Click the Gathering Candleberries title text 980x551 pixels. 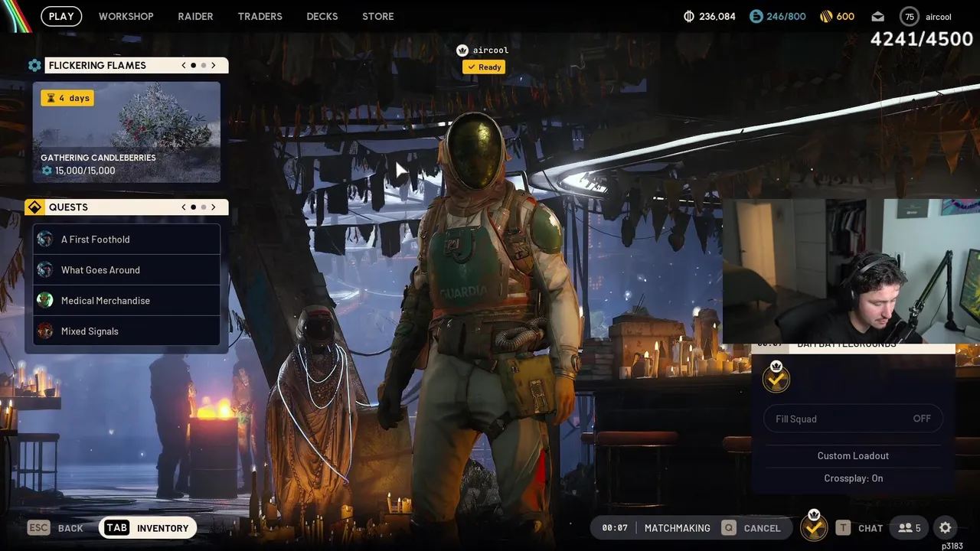[x=98, y=158]
